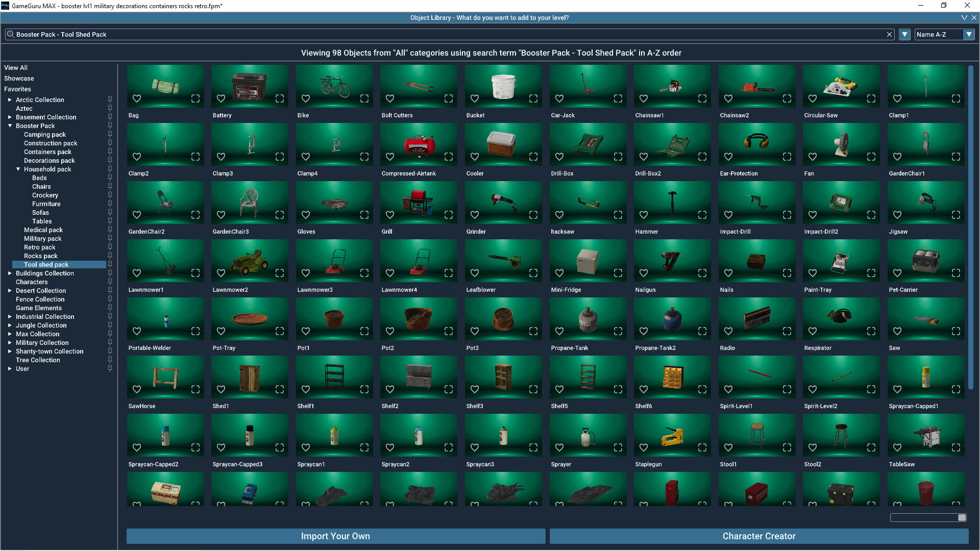The height and width of the screenshot is (551, 980).
Task: Open the Character Creator
Action: pos(758,536)
